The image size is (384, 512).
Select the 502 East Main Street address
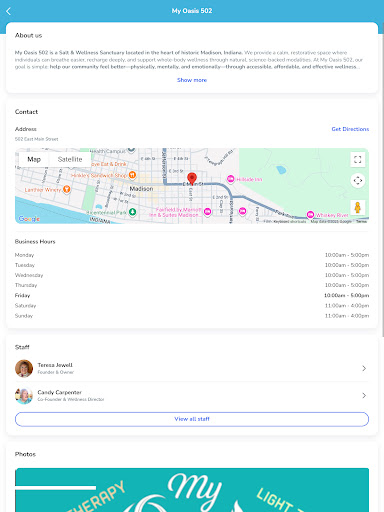pyautogui.click(x=37, y=139)
